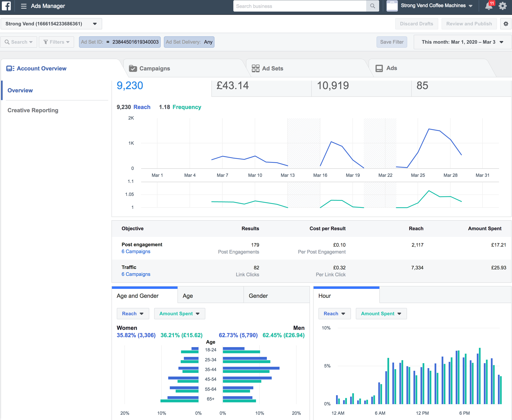
Task: Click the Ads tab icon
Action: pyautogui.click(x=379, y=68)
